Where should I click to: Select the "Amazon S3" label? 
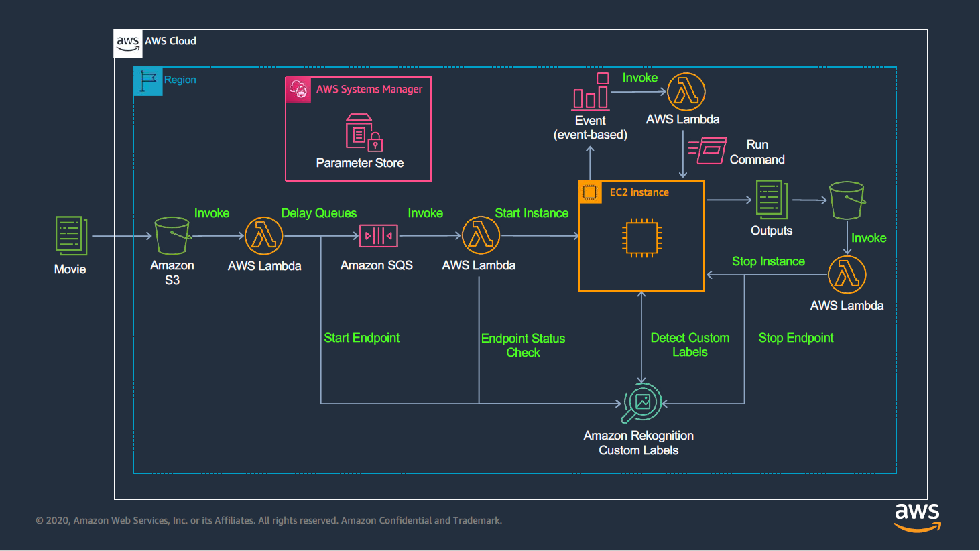[x=172, y=273]
